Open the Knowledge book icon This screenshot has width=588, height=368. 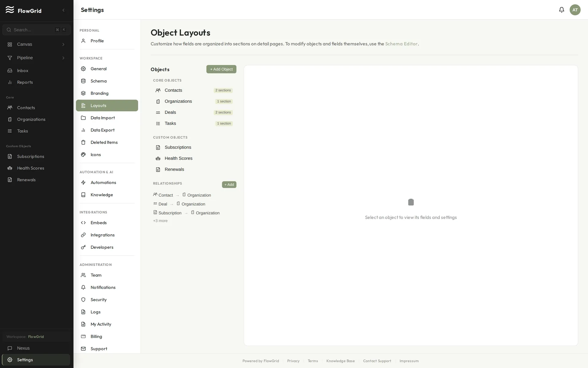[83, 195]
